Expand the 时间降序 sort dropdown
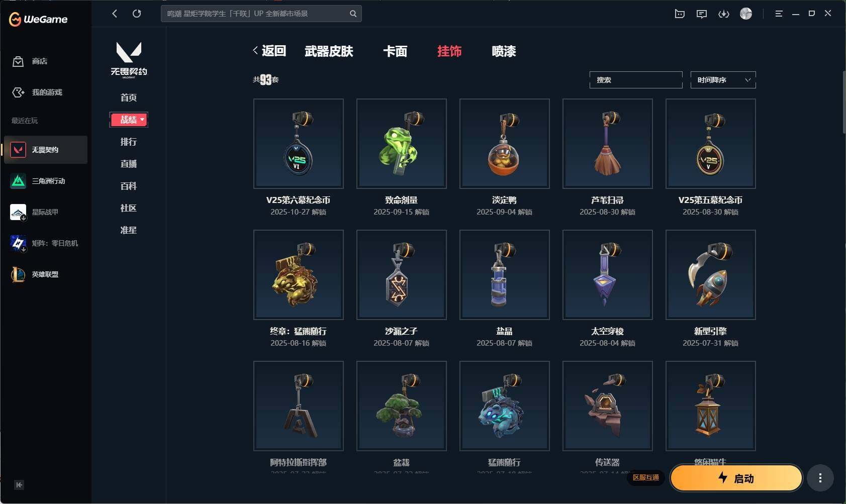846x504 pixels. click(723, 80)
